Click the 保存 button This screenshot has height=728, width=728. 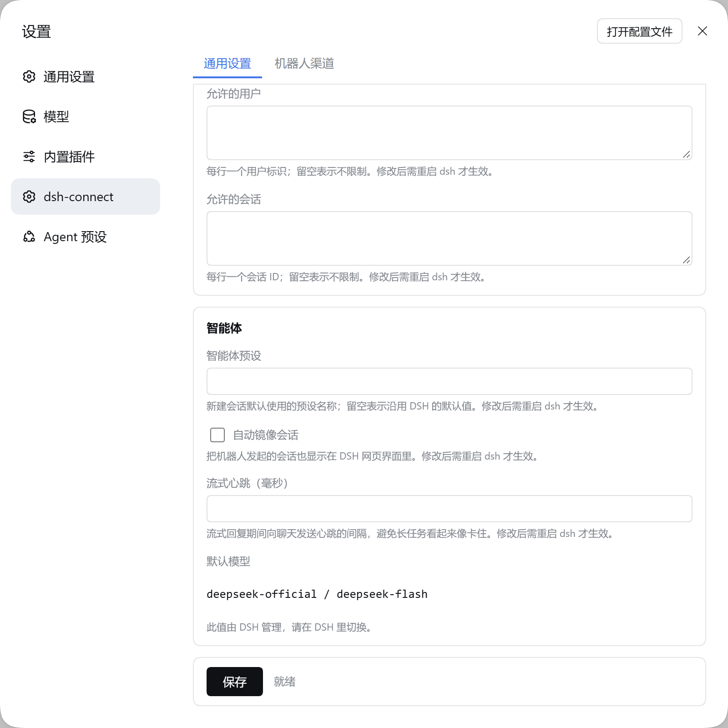(235, 682)
